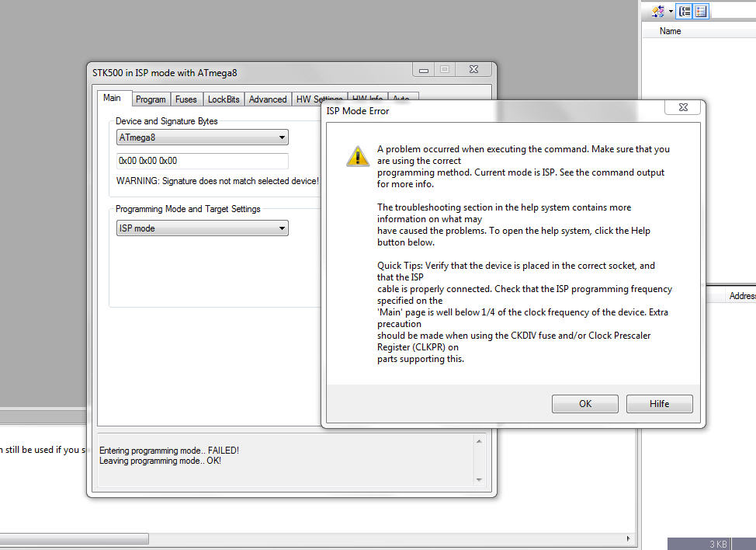Click 'Leaving programming mode.. OK!' log line
The image size is (756, 550).
(160, 461)
